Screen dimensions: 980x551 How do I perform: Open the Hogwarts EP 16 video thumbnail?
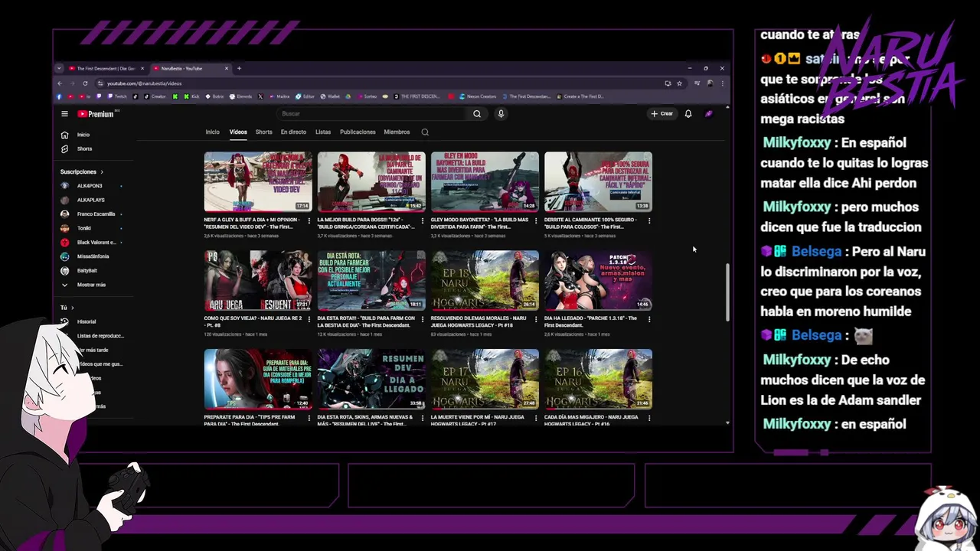click(598, 379)
